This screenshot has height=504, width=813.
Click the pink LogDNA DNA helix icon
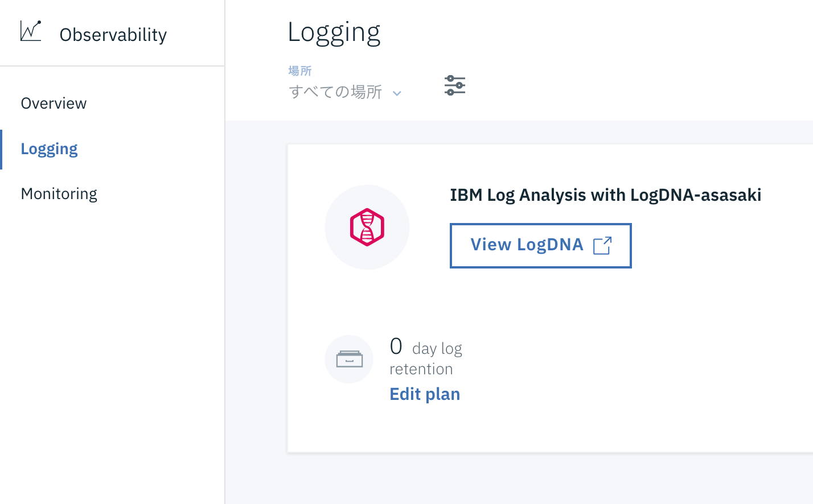coord(367,226)
